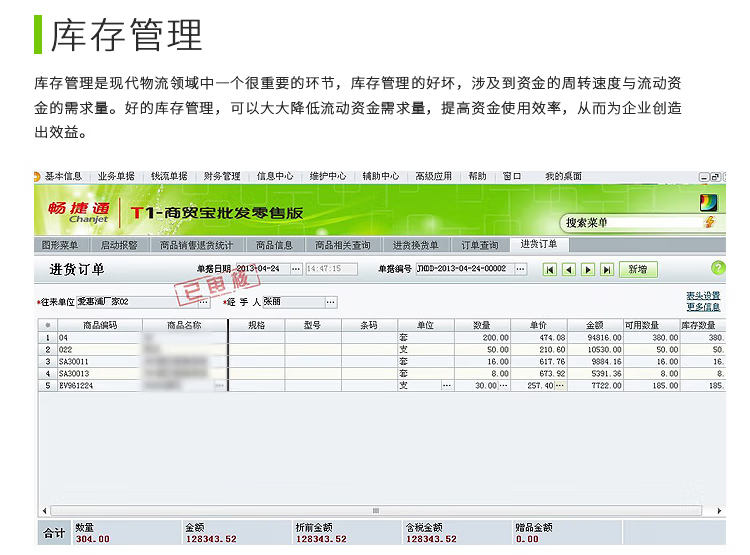Open the 窗口 menu
The height and width of the screenshot is (555, 750).
(x=512, y=177)
